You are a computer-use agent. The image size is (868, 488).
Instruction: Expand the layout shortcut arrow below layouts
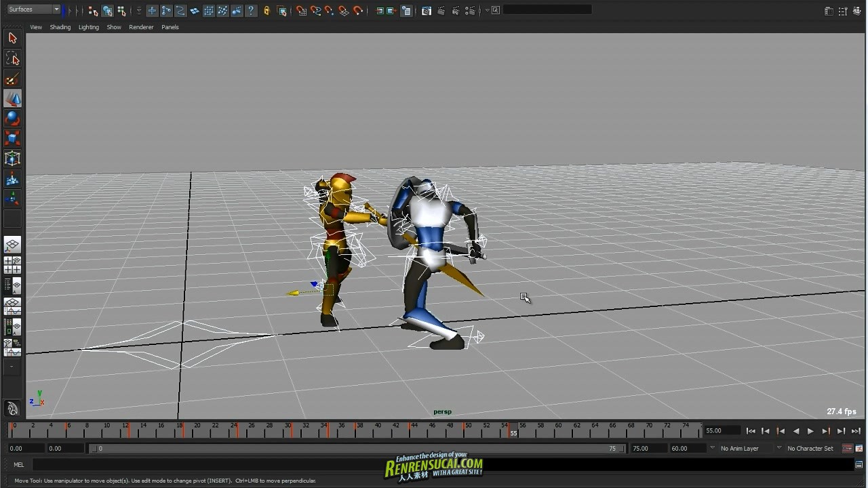(12, 367)
